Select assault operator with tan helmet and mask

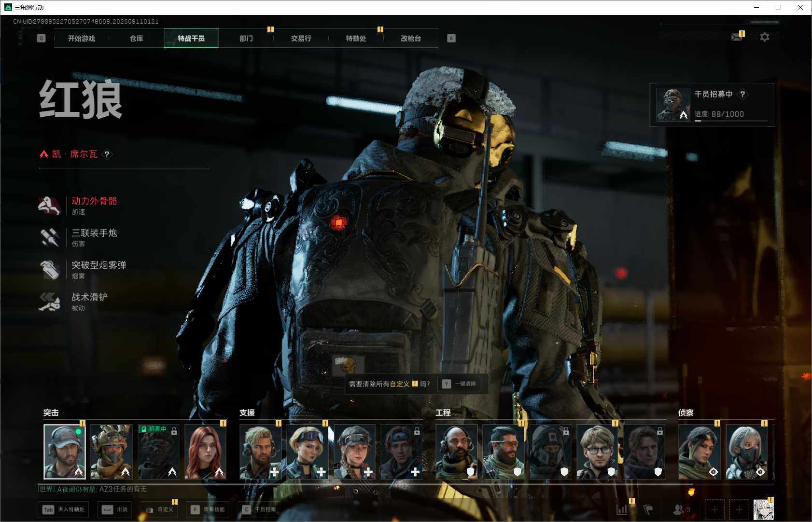click(112, 452)
